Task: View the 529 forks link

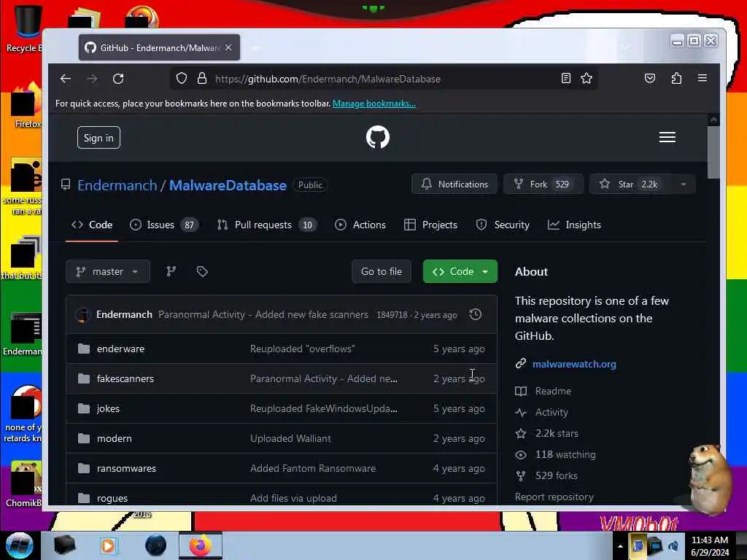Action: click(x=556, y=475)
